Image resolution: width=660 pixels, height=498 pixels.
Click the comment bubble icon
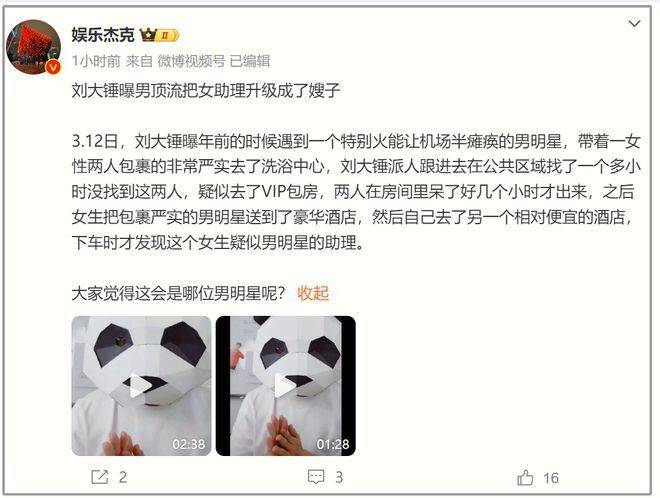tap(316, 477)
